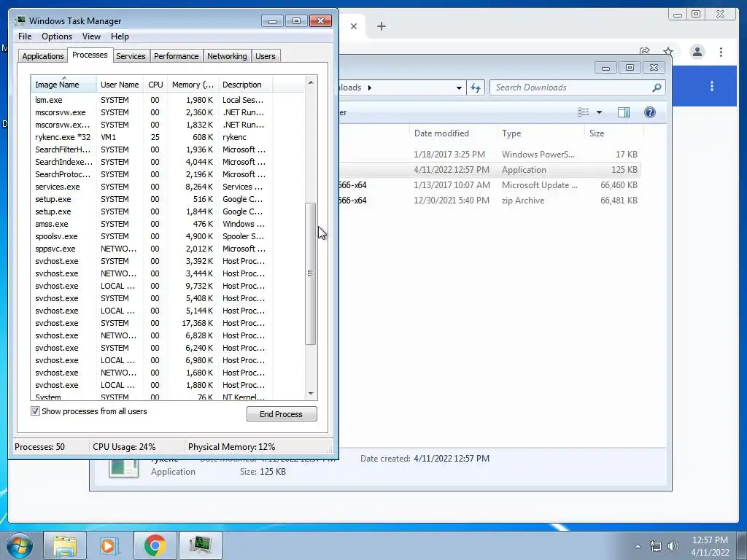747x560 pixels.
Task: Select the rykenc.exe *32 process
Action: (167, 137)
